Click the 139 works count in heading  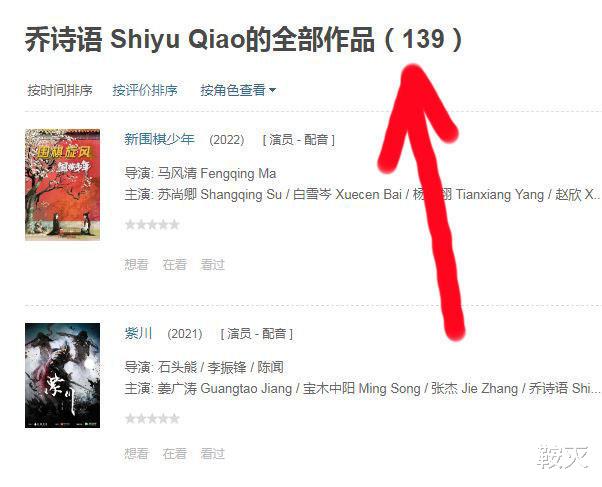[423, 39]
